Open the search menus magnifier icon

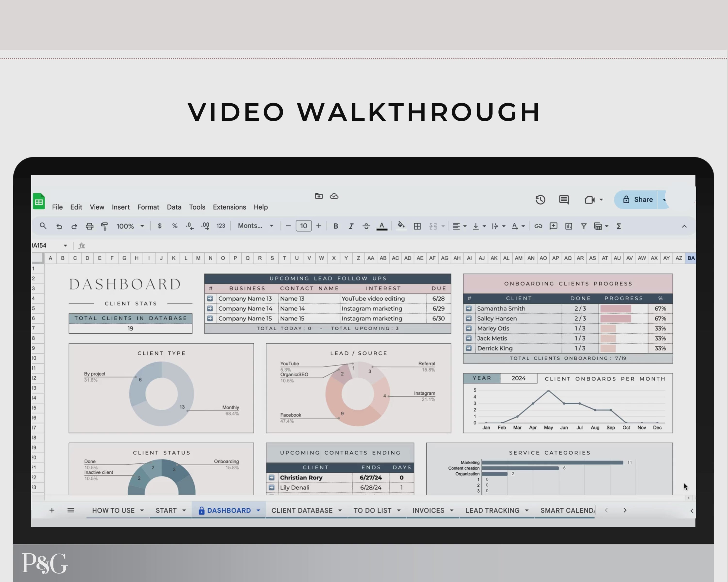(43, 226)
